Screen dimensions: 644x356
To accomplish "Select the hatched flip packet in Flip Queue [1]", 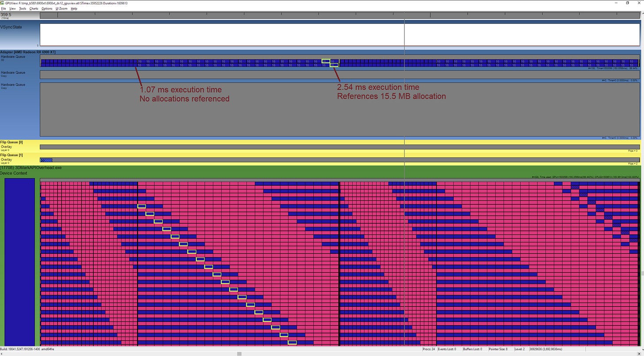I will click(x=46, y=160).
